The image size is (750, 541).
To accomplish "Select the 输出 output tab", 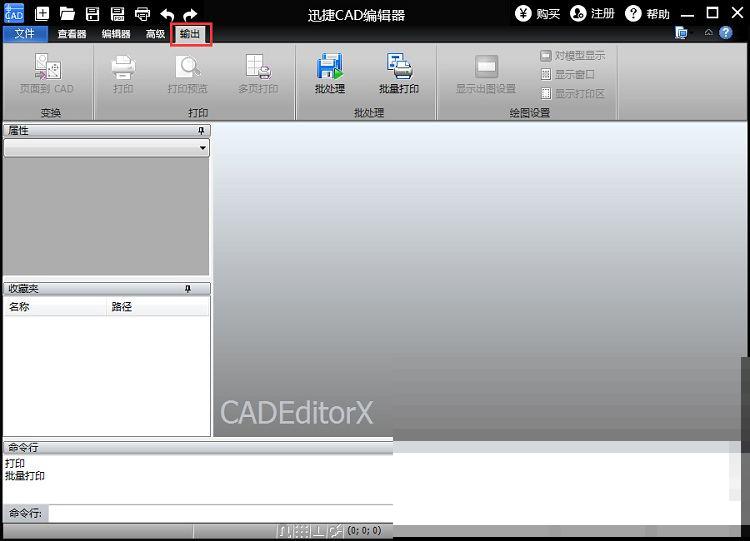I will (190, 34).
